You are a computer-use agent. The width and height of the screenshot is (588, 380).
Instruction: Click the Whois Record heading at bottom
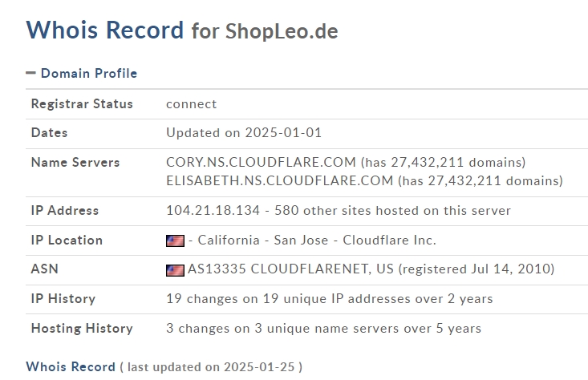71,366
